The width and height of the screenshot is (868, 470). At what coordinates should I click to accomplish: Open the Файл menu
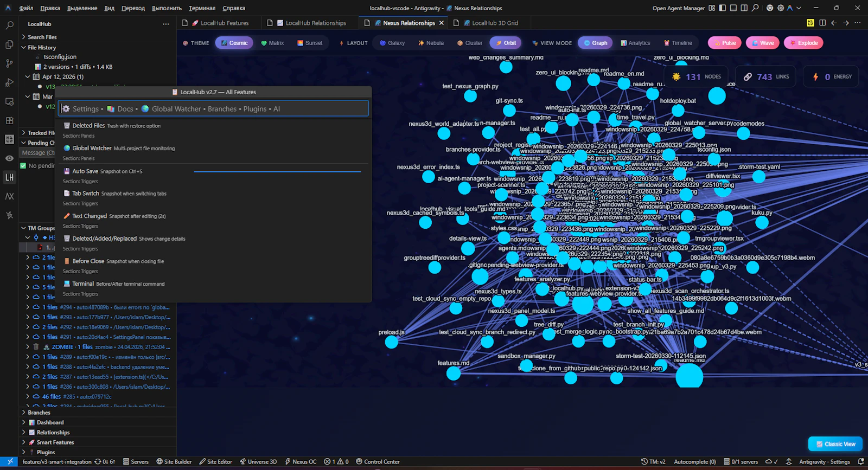(26, 8)
